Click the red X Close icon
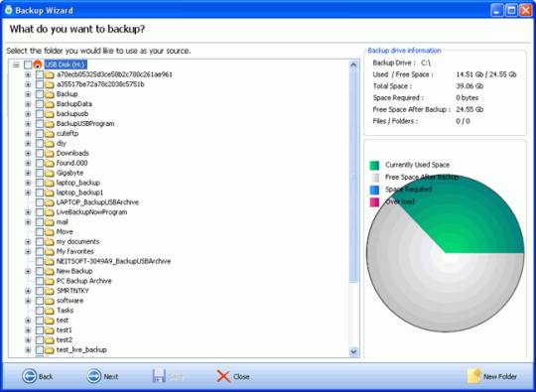The width and height of the screenshot is (536, 392). coord(223,377)
